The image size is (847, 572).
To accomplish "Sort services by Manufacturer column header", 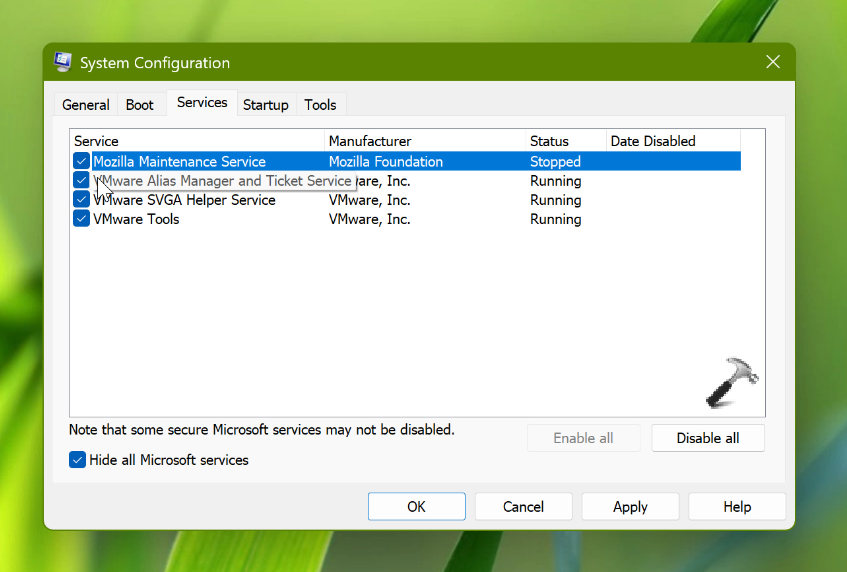I will pos(425,141).
